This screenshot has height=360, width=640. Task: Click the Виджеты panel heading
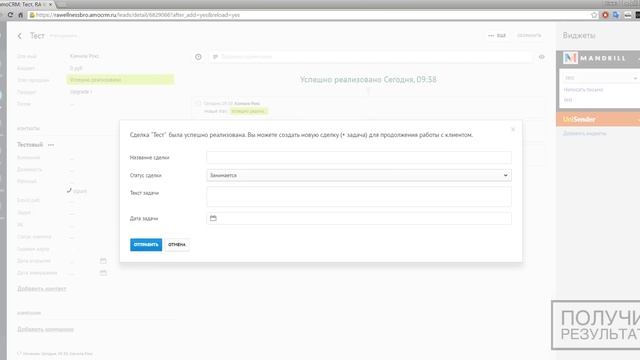point(579,36)
